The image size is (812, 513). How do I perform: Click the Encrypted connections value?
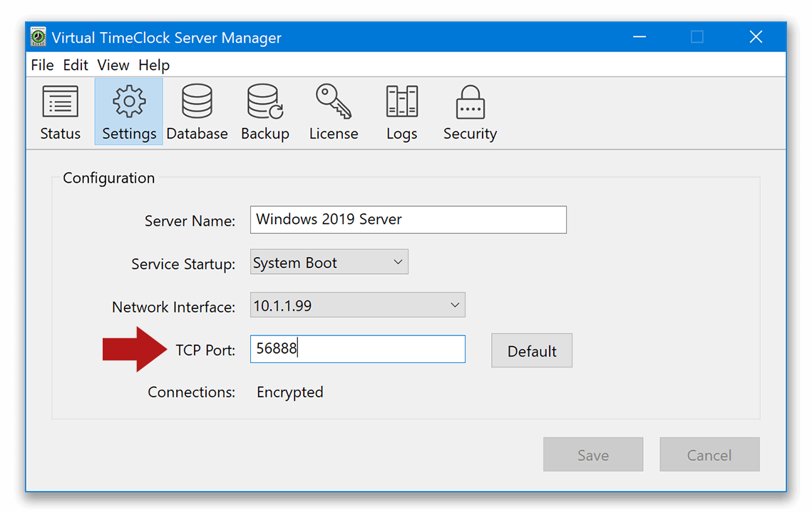[290, 392]
